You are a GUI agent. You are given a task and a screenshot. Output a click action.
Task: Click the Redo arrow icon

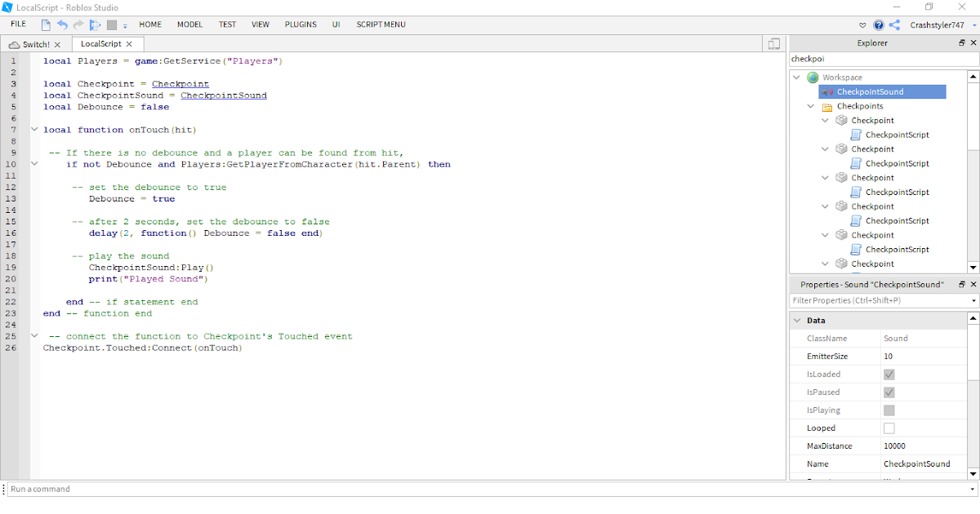pos(78,25)
